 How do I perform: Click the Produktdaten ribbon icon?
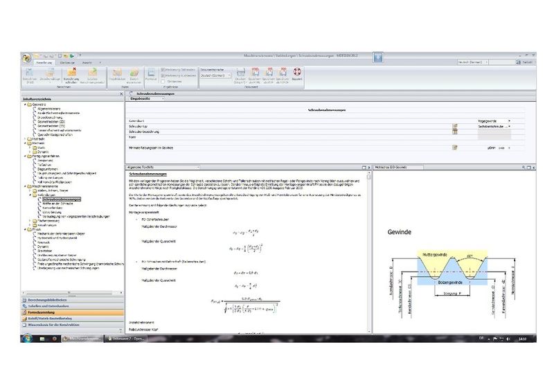pyautogui.click(x=117, y=75)
